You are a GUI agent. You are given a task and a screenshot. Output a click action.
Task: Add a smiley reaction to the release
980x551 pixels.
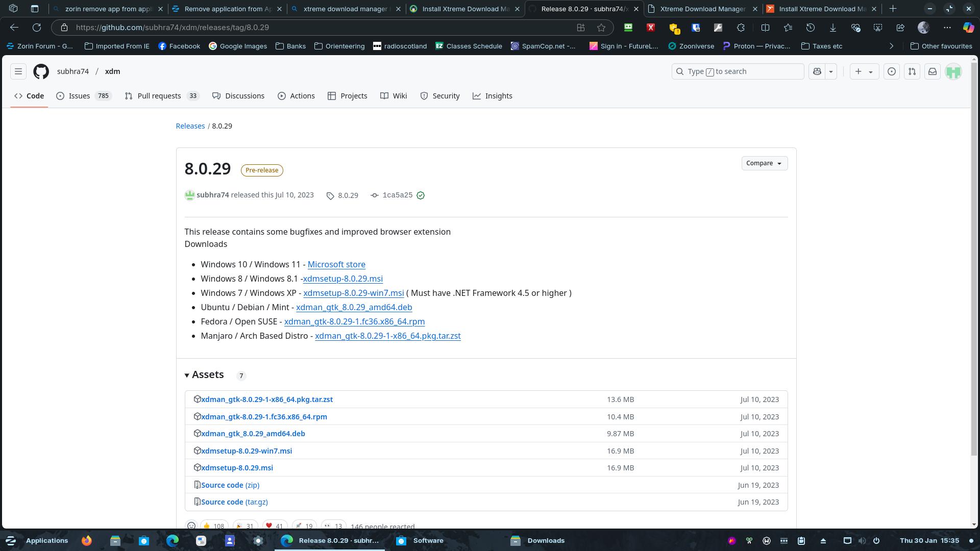(191, 525)
